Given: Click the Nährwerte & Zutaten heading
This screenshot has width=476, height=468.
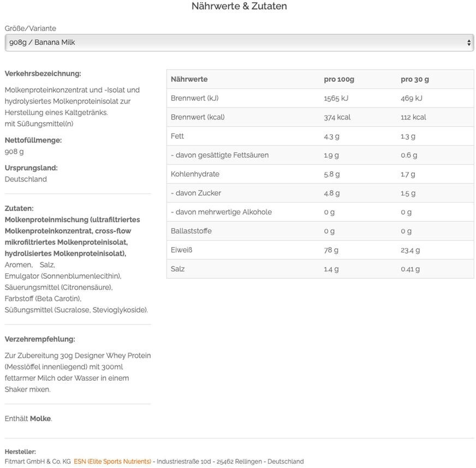Looking at the screenshot, I should click(x=239, y=7).
